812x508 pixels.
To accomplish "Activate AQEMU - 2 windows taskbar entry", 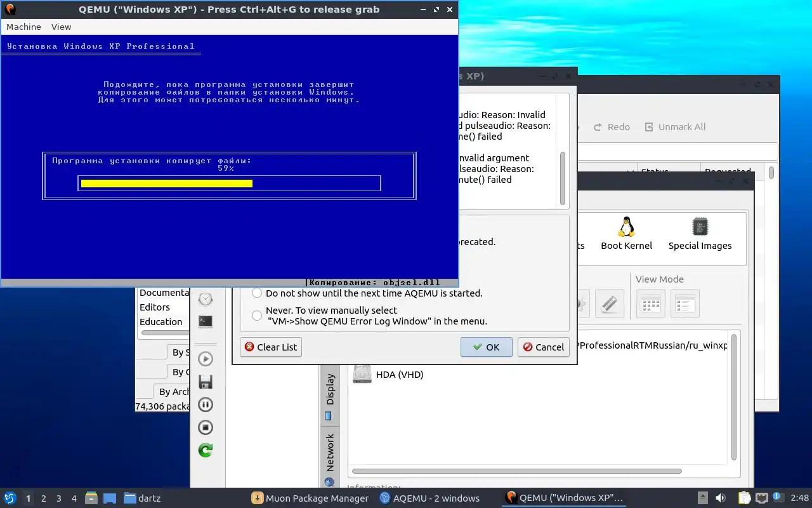I will tap(430, 498).
